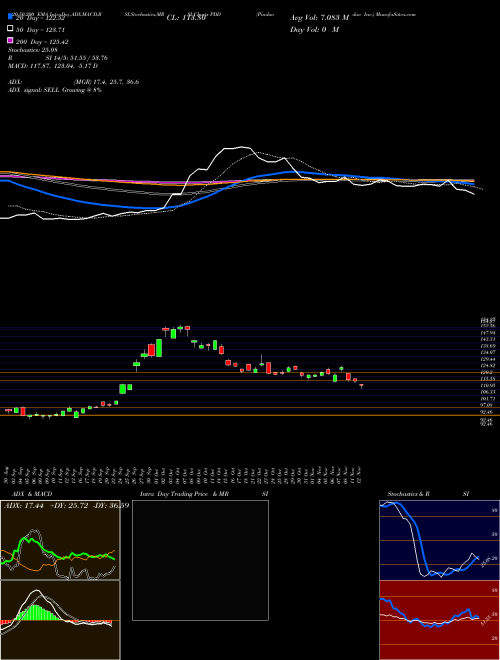Click the 'Day Vol: 0 M' text

[x=314, y=29]
